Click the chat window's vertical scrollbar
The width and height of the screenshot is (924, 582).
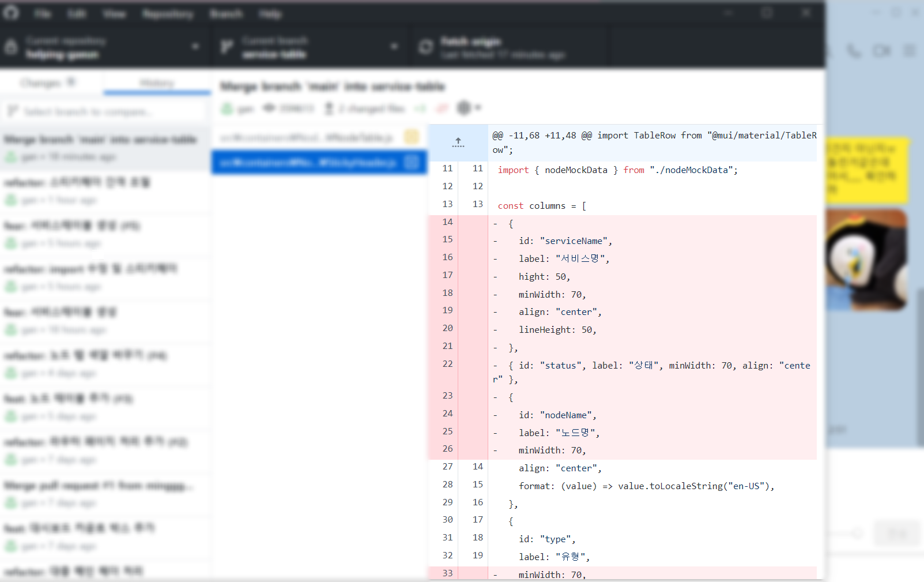coord(920,367)
